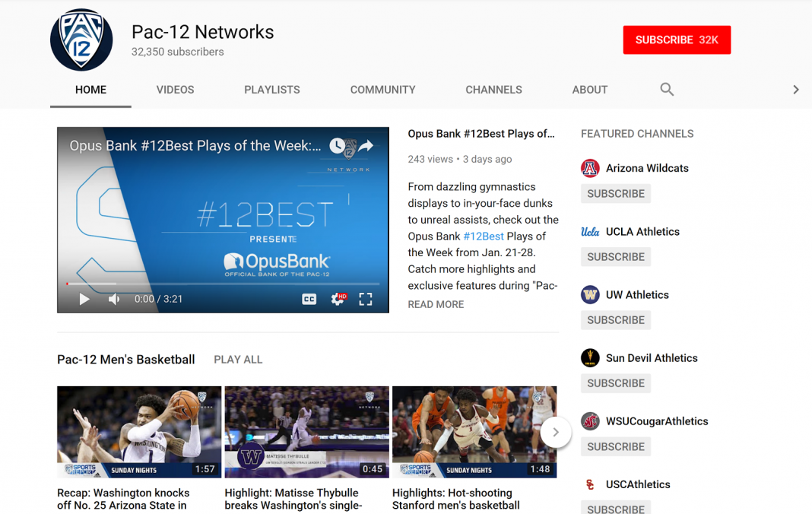The width and height of the screenshot is (812, 514).
Task: Open the ABOUT tab
Action: (590, 90)
